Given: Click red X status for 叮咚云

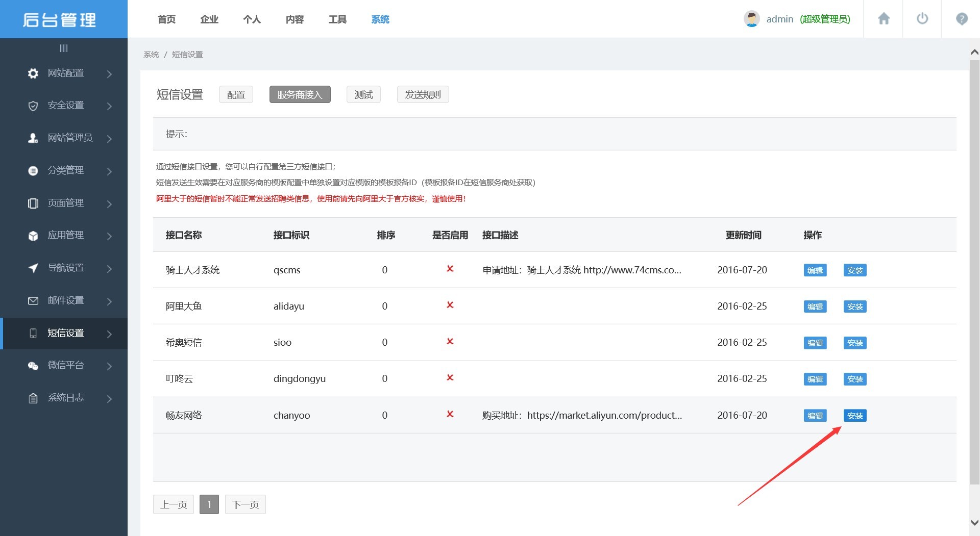Looking at the screenshot, I should click(x=450, y=377).
